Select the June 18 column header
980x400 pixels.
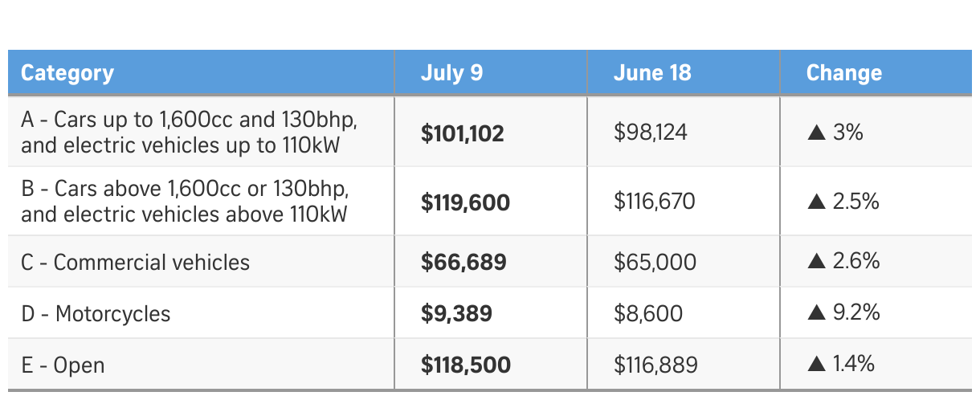652,73
